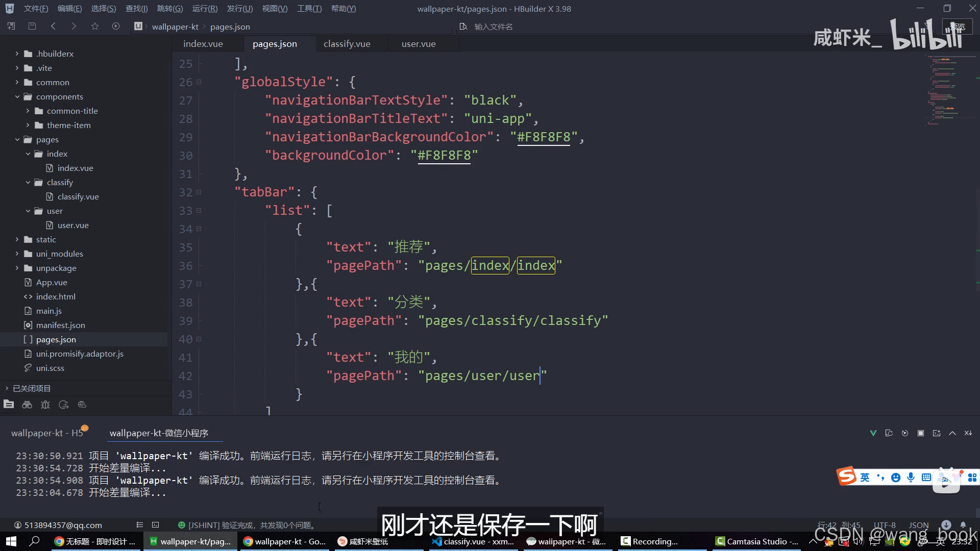Image resolution: width=980 pixels, height=551 pixels.
Task: Collapse the components folder
Action: (17, 96)
